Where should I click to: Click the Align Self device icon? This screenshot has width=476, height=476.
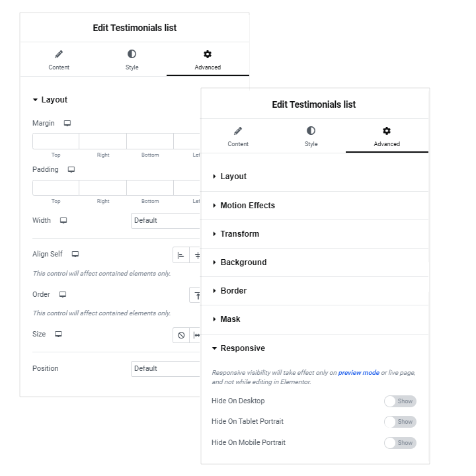pyautogui.click(x=75, y=254)
